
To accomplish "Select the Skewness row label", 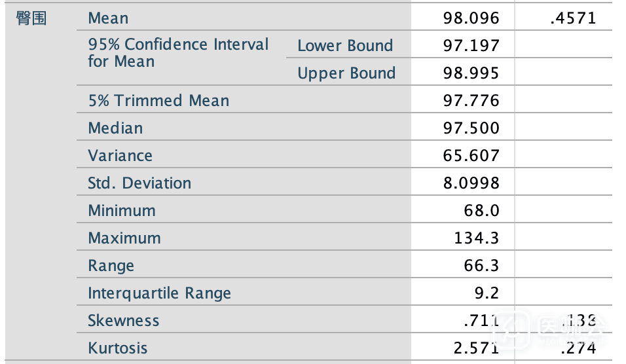I will (124, 321).
